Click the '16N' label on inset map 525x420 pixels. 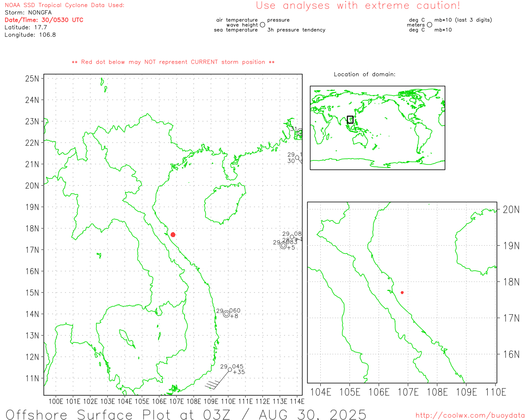pyautogui.click(x=511, y=354)
